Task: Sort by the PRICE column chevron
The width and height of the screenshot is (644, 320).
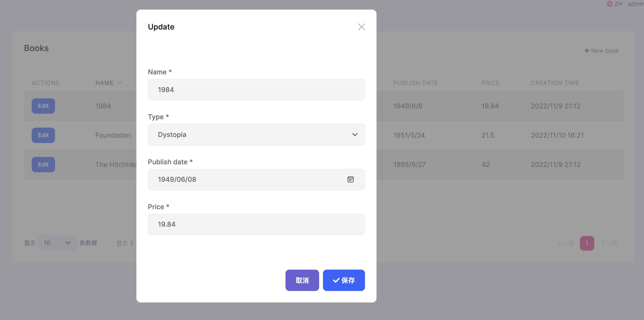Action: 507,83
